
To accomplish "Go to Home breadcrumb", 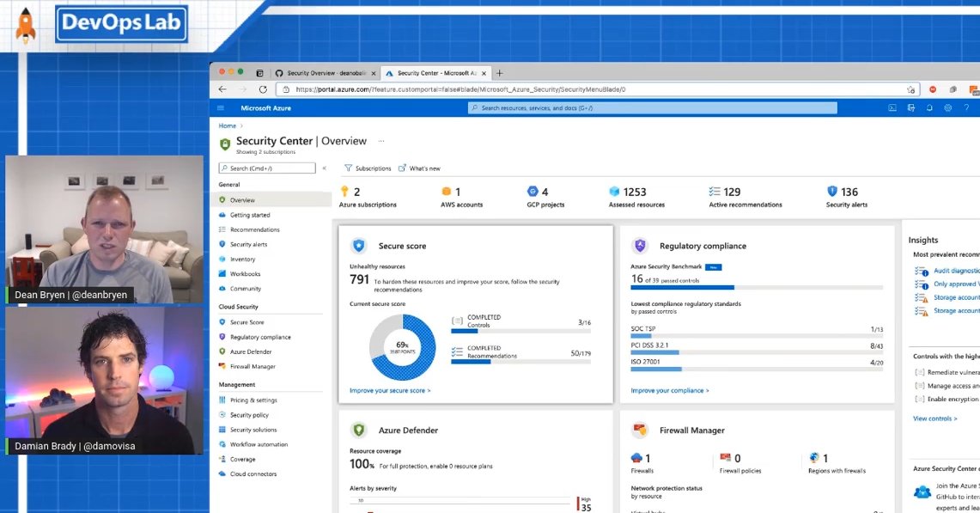I will pos(228,125).
